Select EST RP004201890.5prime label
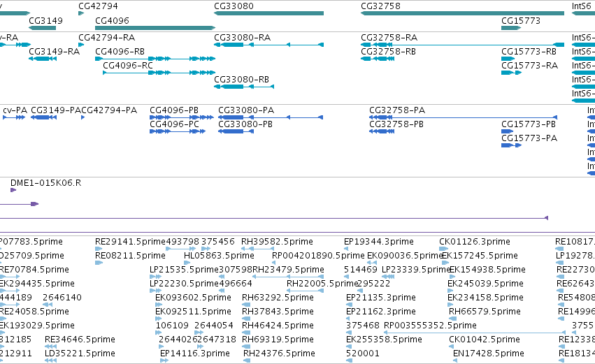595x364 pixels. pos(318,256)
